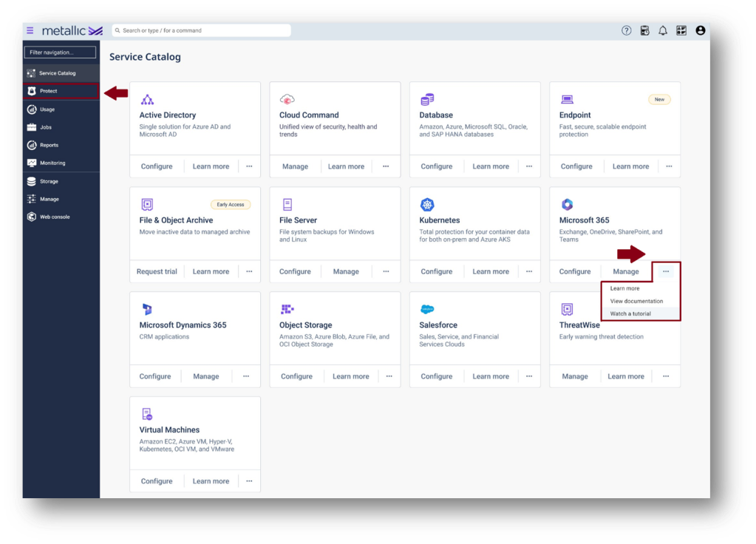
Task: Click the File & Object Archive icon
Action: click(x=147, y=205)
